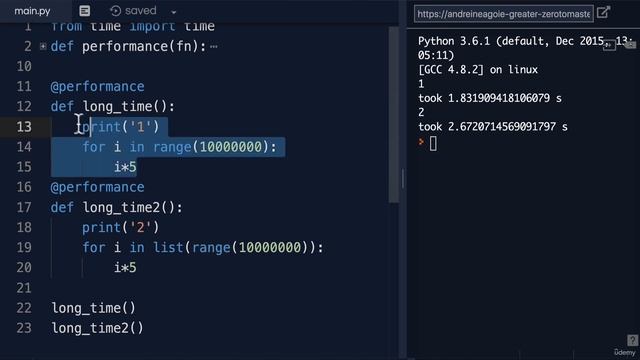The width and height of the screenshot is (640, 360).
Task: Click 'def long_time2():' on line 17
Action: 117,207
